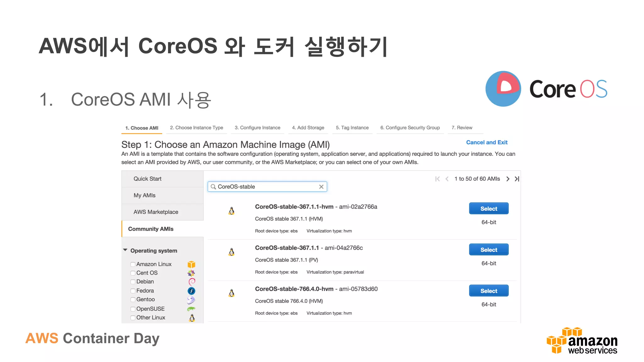Click the Cent OS logo icon
Image resolution: width=644 pixels, height=362 pixels.
[x=191, y=273]
